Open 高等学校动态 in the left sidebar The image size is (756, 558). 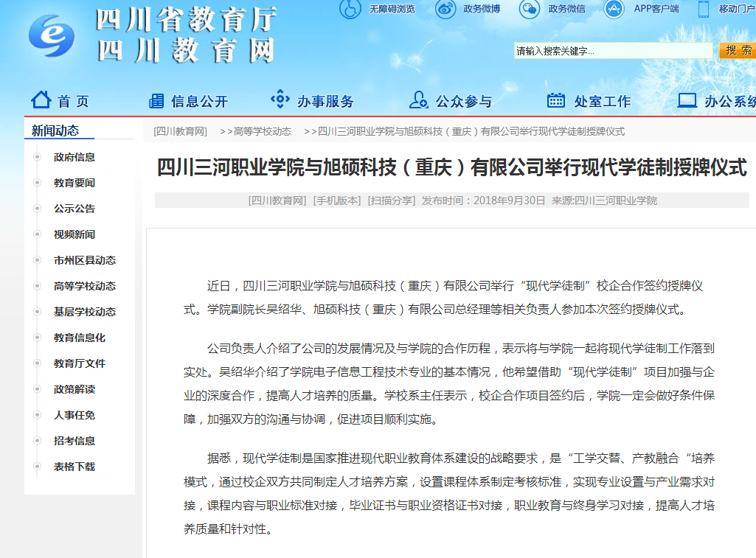pos(85,286)
